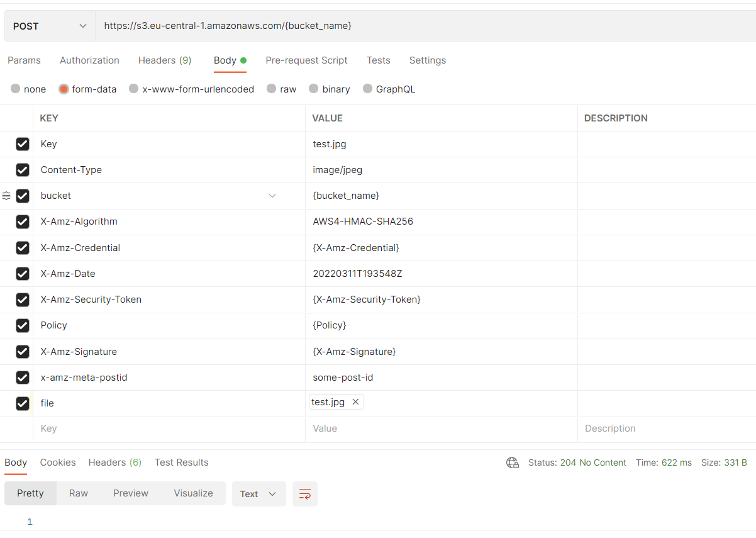This screenshot has height=538, width=756.
Task: Select the request Body tab
Action: 230,60
